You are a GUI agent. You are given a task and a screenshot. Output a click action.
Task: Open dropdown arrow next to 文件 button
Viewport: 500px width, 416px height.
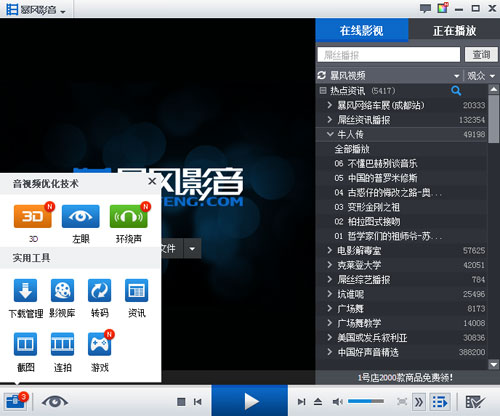point(192,249)
